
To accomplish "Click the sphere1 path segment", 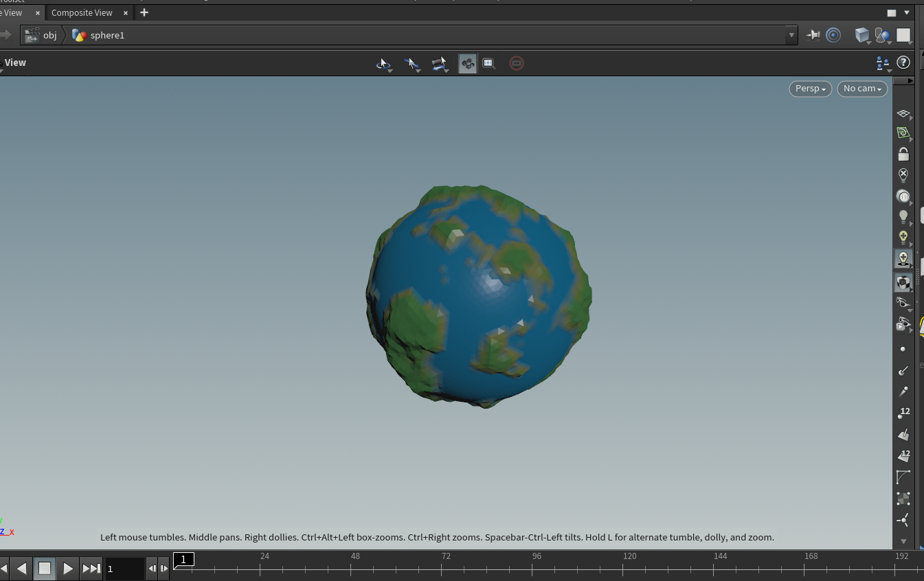I will pos(107,35).
